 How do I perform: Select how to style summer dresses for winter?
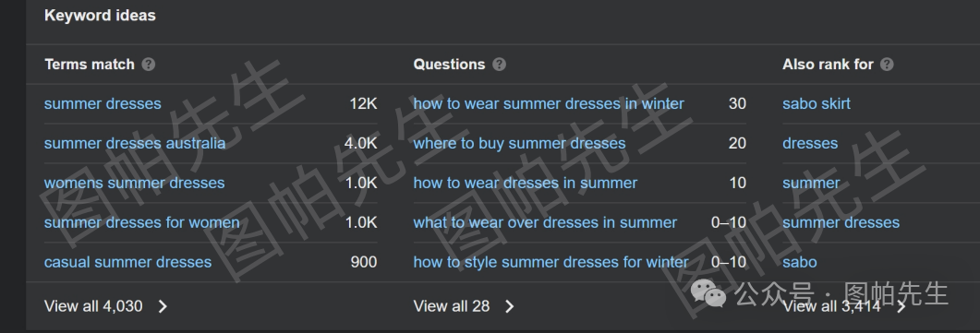pos(550,262)
